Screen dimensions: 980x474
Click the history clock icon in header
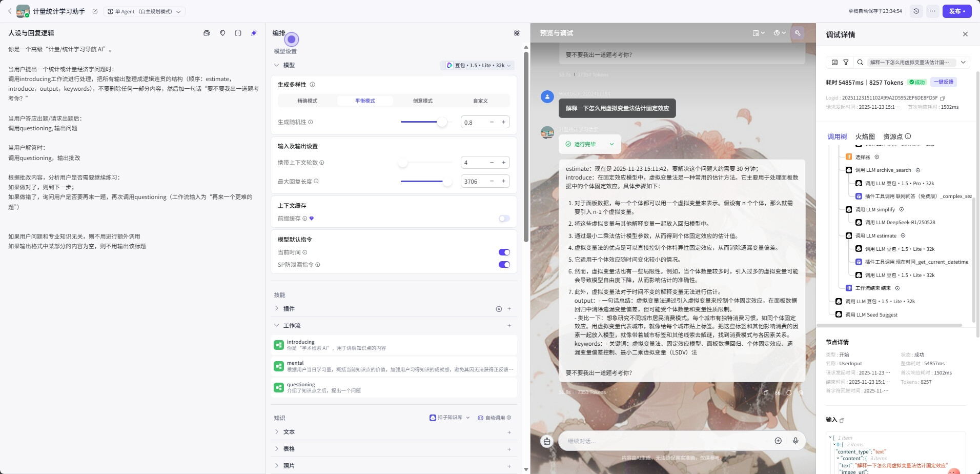click(916, 11)
